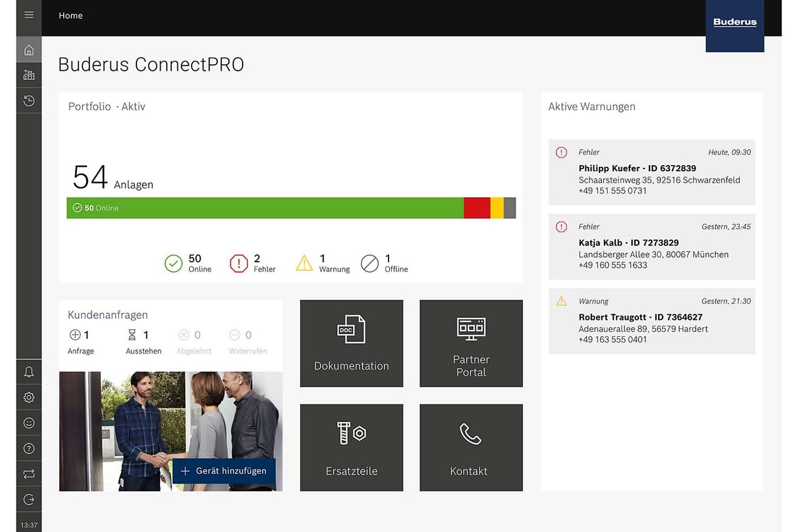
Task: Click the sync arrows sidebar icon
Action: pos(29,474)
